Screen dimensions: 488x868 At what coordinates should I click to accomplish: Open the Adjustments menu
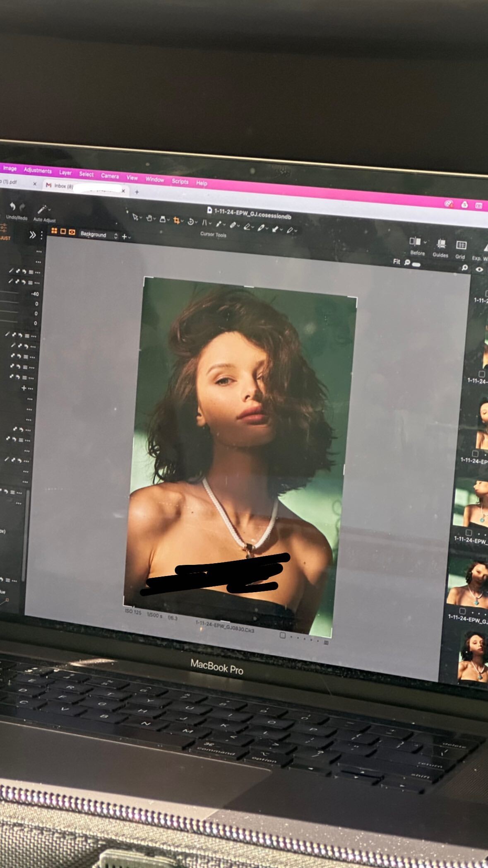tap(38, 170)
